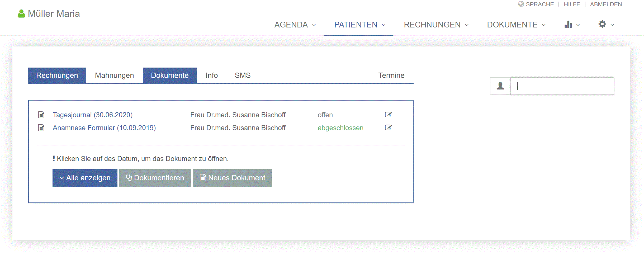Expand the Agenda dropdown menu
The image size is (644, 274).
295,25
